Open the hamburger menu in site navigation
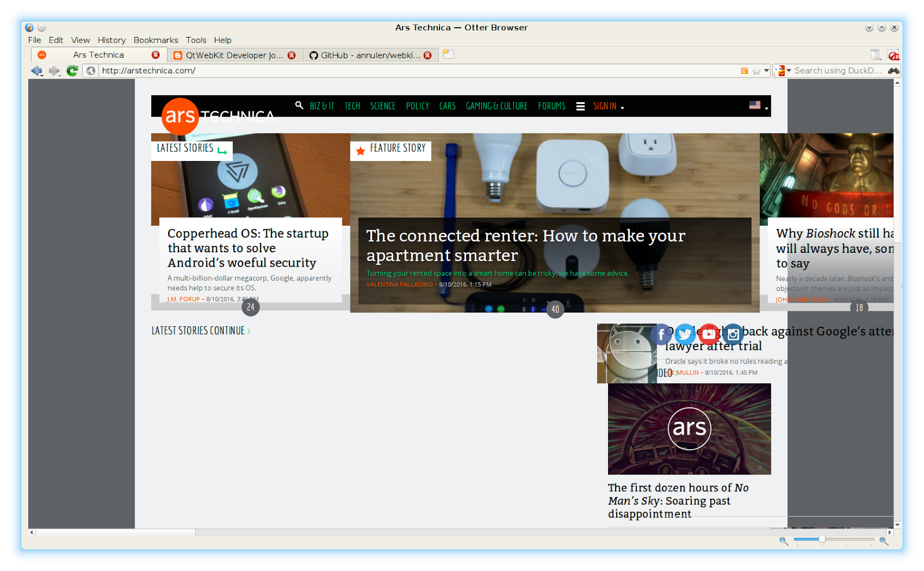924x571 pixels. point(580,106)
